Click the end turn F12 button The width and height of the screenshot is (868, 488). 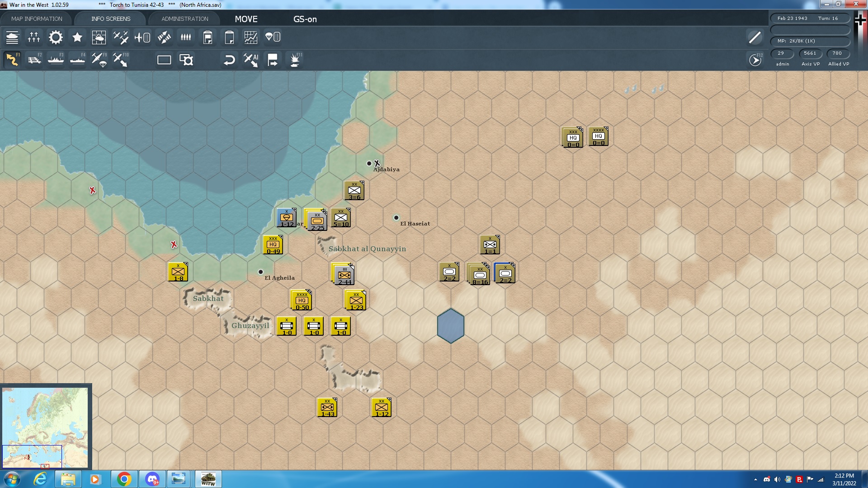point(755,60)
